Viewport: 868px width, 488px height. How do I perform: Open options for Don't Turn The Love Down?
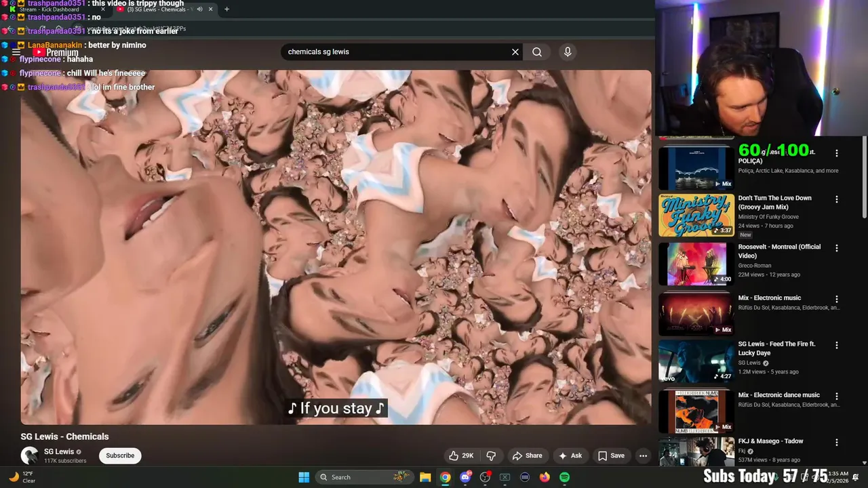tap(836, 199)
